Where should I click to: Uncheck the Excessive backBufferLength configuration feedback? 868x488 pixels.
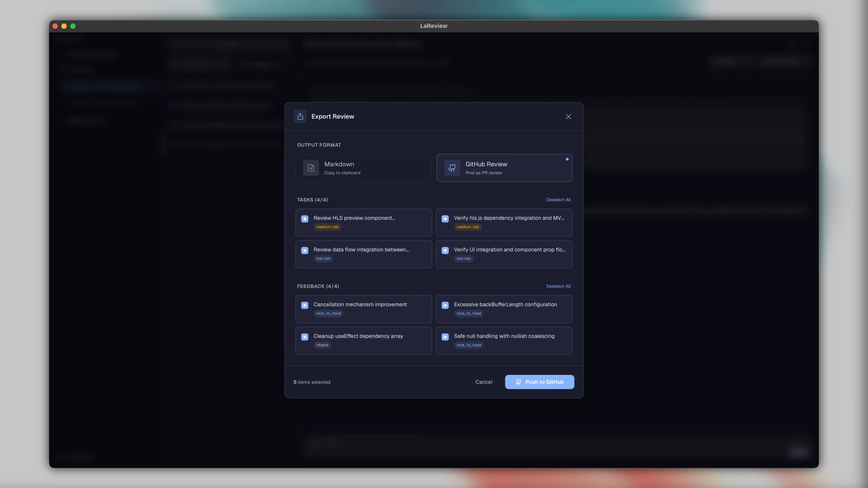click(445, 305)
